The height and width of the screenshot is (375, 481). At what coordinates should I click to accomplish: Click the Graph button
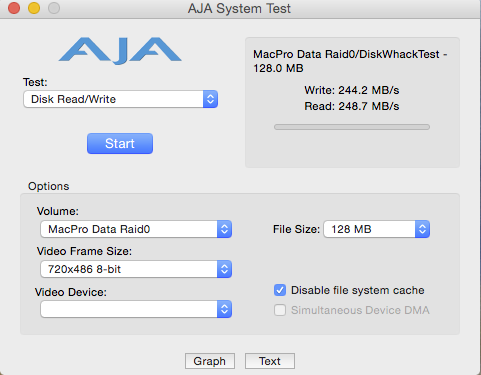tap(210, 361)
